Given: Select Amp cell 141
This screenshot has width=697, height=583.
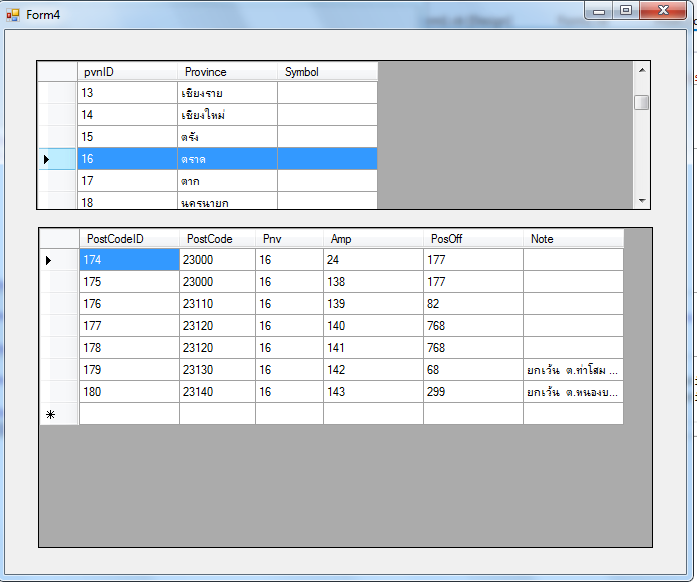Looking at the screenshot, I should tap(373, 347).
